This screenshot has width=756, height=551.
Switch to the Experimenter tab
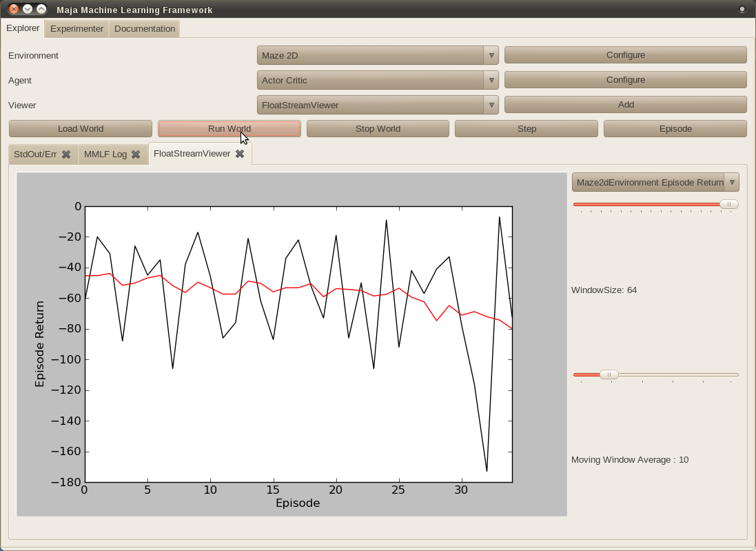pyautogui.click(x=76, y=29)
